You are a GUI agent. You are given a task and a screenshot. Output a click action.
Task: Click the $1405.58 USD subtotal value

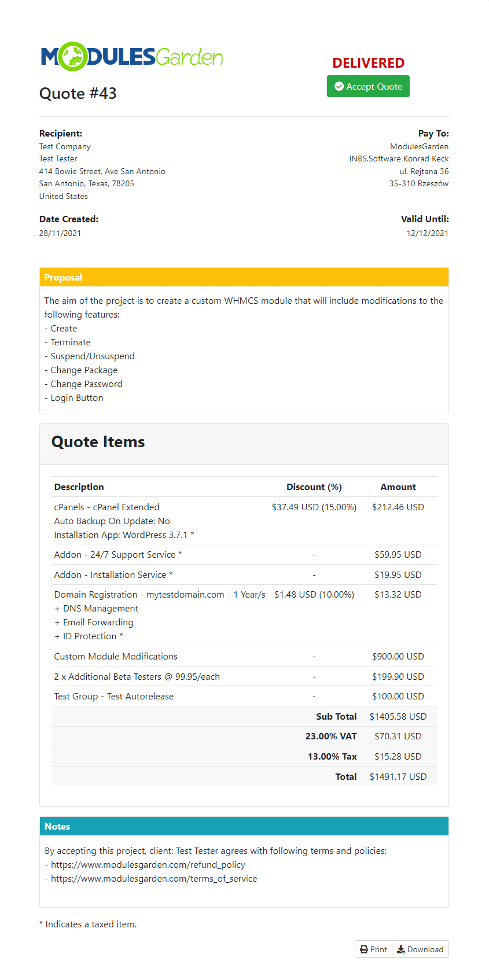click(398, 716)
